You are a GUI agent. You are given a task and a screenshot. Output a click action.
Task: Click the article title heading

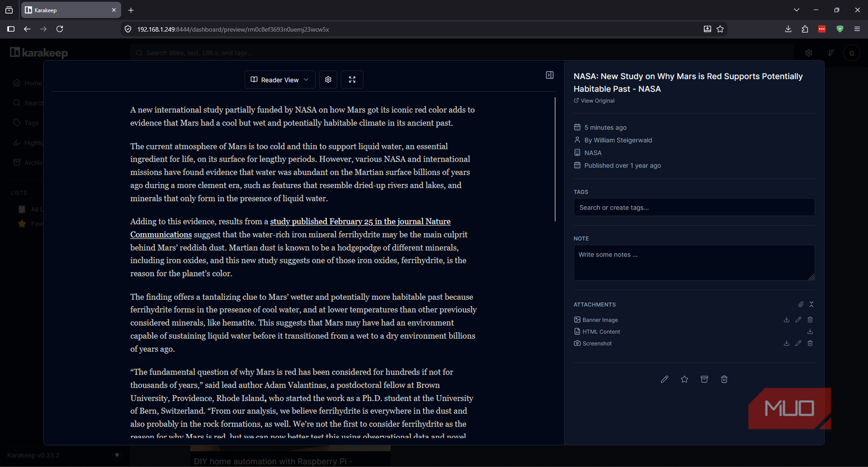688,83
